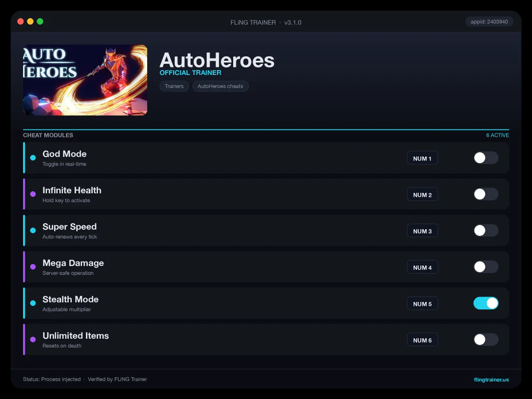Click the 6 ACTIVE counter label
The height and width of the screenshot is (399, 532).
[497, 135]
